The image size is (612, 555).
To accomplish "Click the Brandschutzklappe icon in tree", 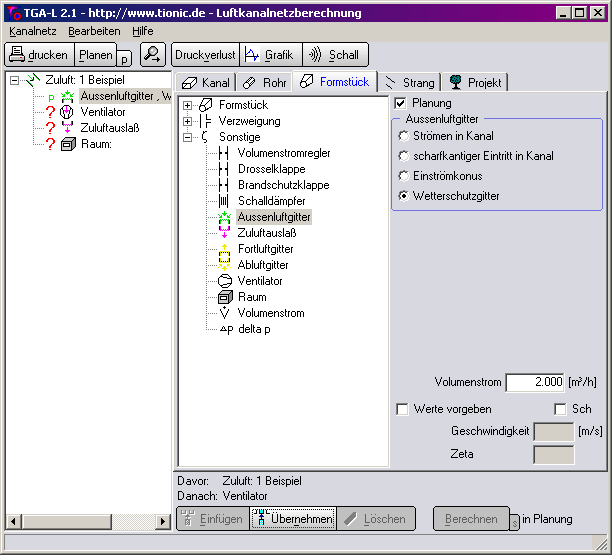I will tap(224, 185).
